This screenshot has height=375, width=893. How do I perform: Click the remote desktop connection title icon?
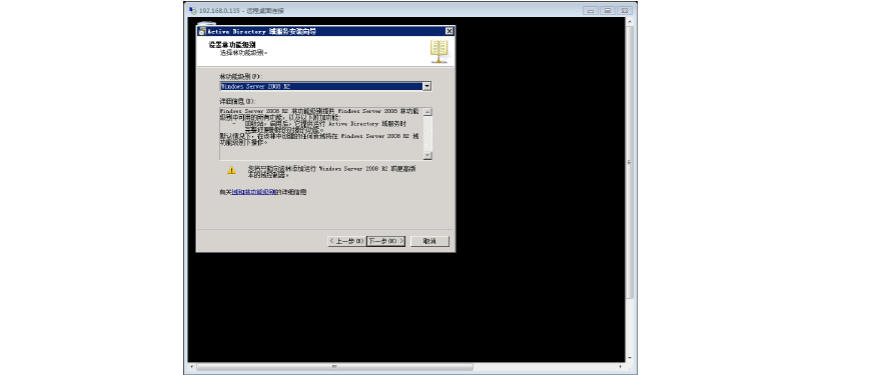click(x=192, y=11)
